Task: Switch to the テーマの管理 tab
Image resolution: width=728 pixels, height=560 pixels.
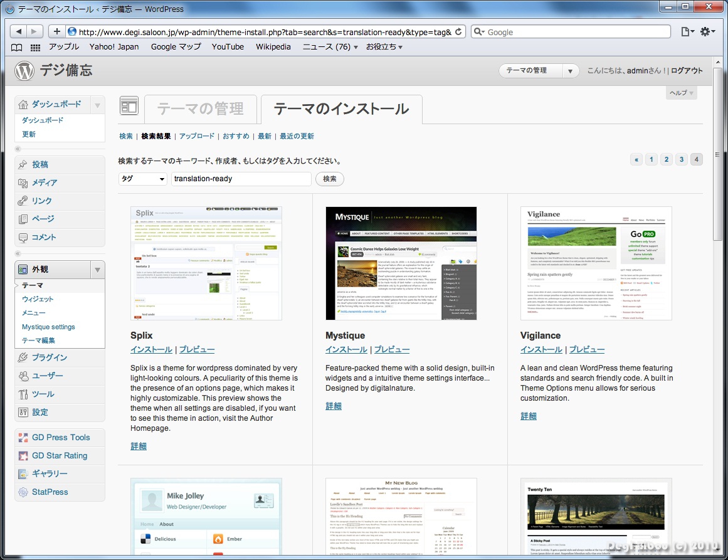Action: tap(201, 108)
